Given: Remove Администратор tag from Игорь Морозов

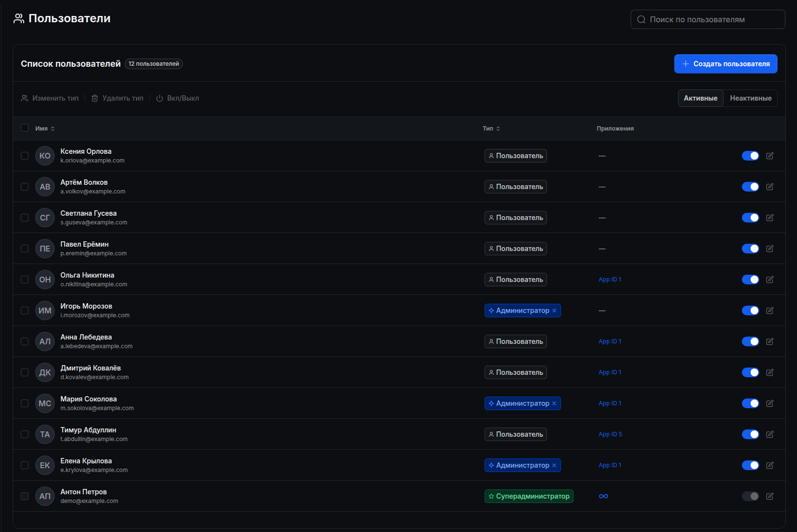Looking at the screenshot, I should coord(554,310).
